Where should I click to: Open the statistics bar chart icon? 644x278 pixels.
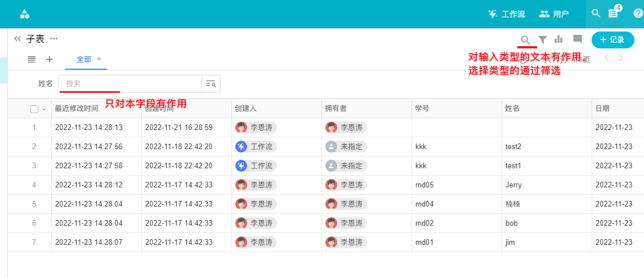pyautogui.click(x=558, y=39)
